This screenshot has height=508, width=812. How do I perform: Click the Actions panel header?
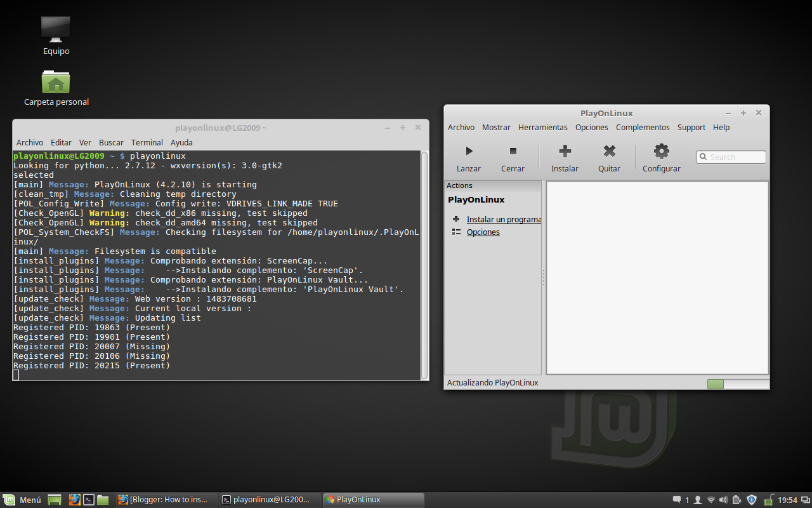[493, 185]
